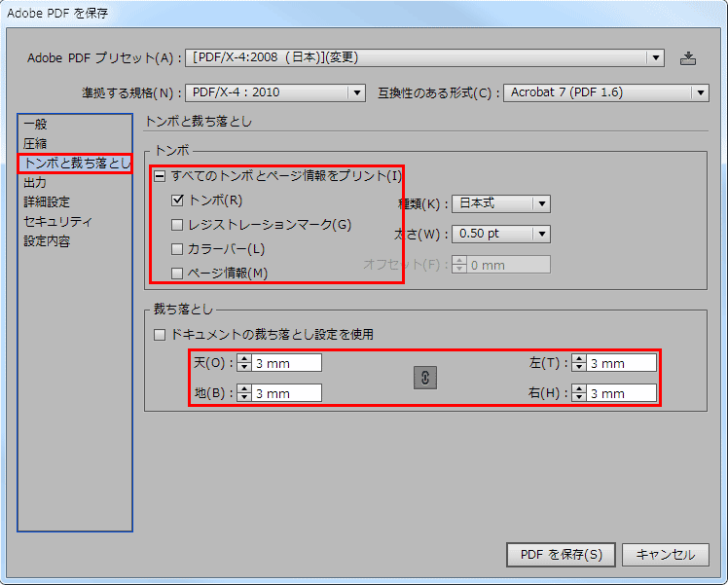728x585 pixels.
Task: Open the 種類(K) dropdown
Action: tap(501, 203)
